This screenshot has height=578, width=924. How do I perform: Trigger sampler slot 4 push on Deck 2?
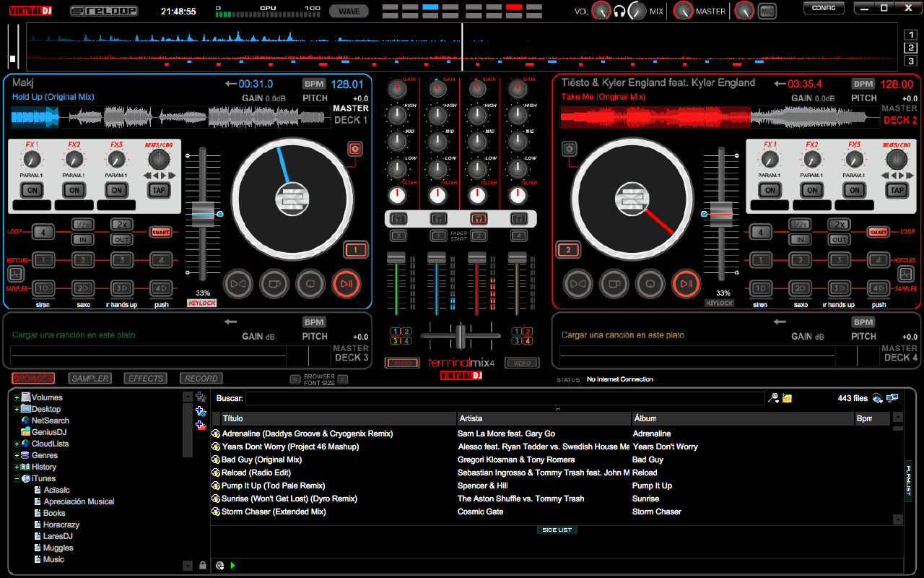(x=878, y=288)
